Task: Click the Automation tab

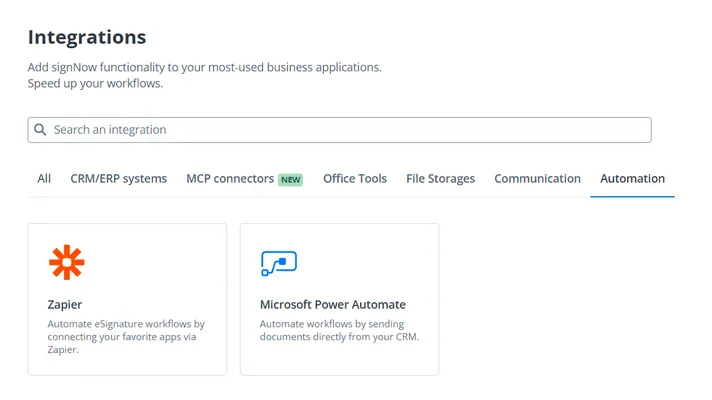Action: (x=632, y=179)
